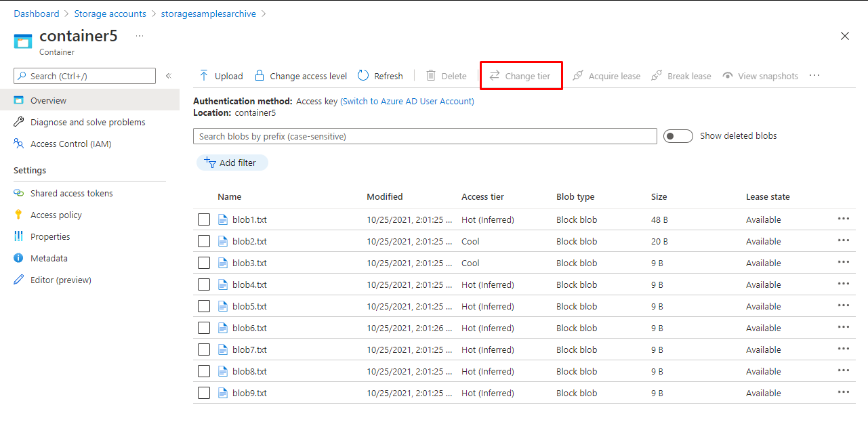This screenshot has height=426, width=868.
Task: Sort by the Lease state column header
Action: [768, 196]
